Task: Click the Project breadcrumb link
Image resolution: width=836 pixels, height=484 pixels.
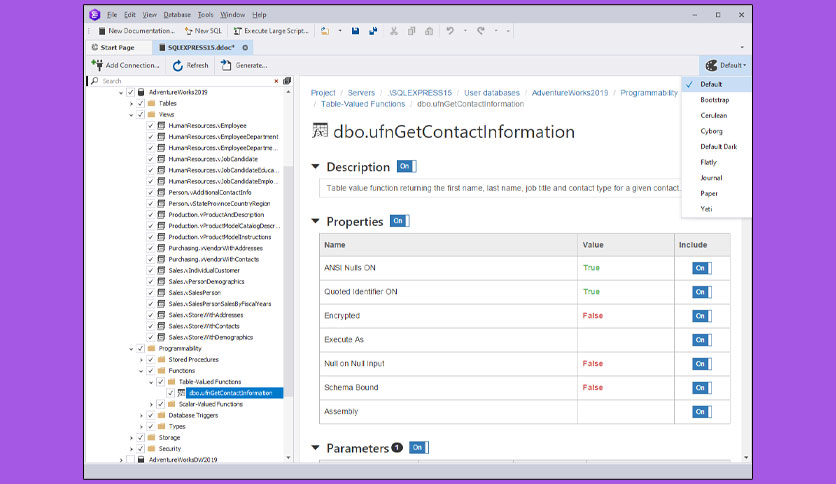Action: 323,93
